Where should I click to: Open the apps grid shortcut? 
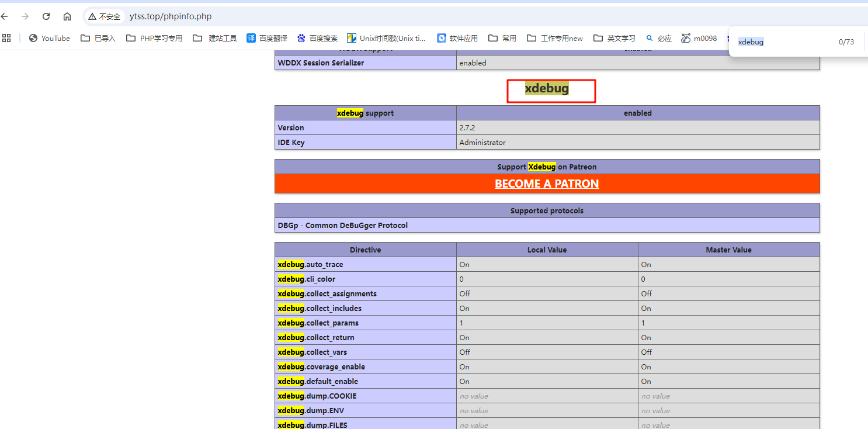[6, 38]
